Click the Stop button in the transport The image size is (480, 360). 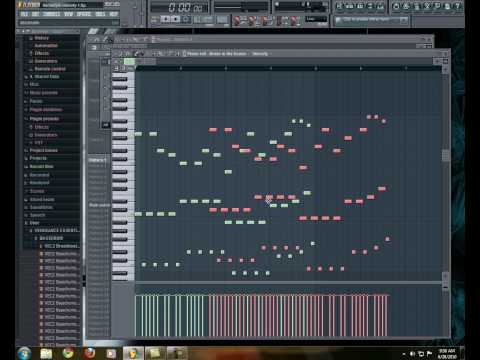click(175, 19)
